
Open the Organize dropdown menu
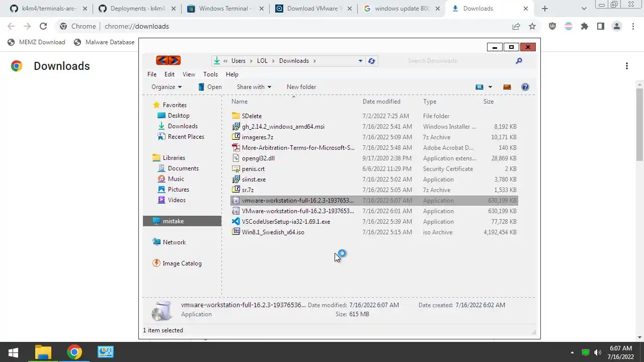click(x=167, y=87)
